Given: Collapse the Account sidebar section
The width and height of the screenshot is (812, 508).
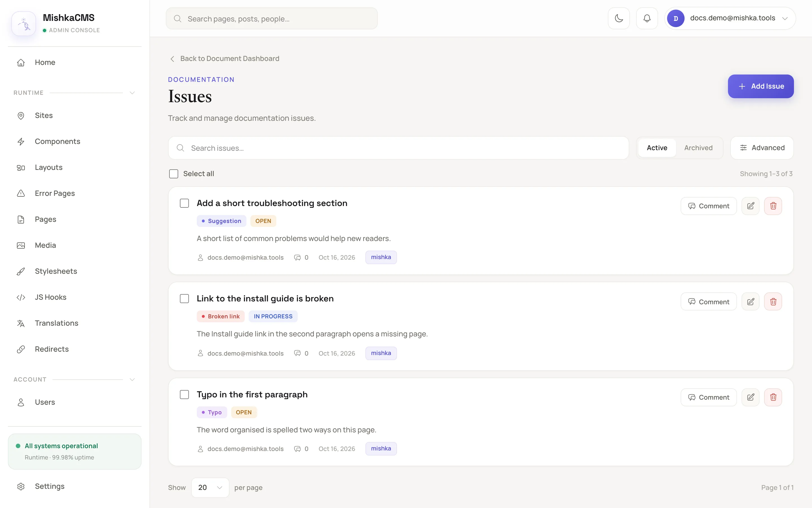Looking at the screenshot, I should tap(132, 379).
